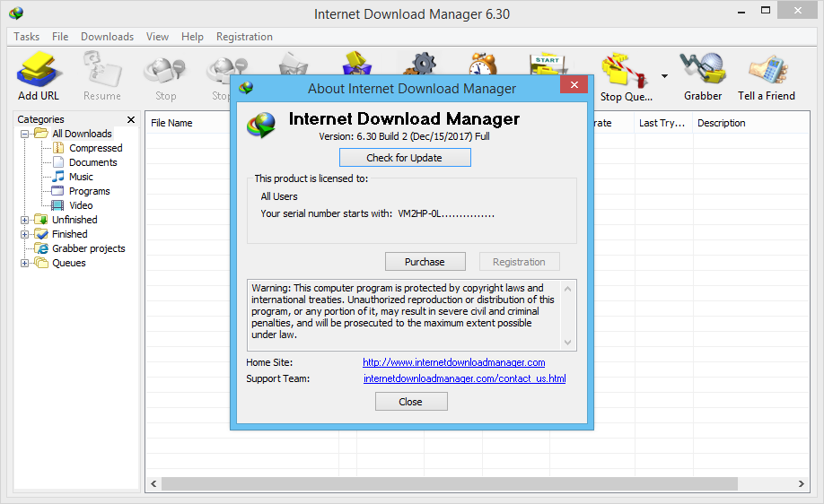Click the IDM logo in About dialog
This screenshot has height=504, width=824.
pos(261,126)
